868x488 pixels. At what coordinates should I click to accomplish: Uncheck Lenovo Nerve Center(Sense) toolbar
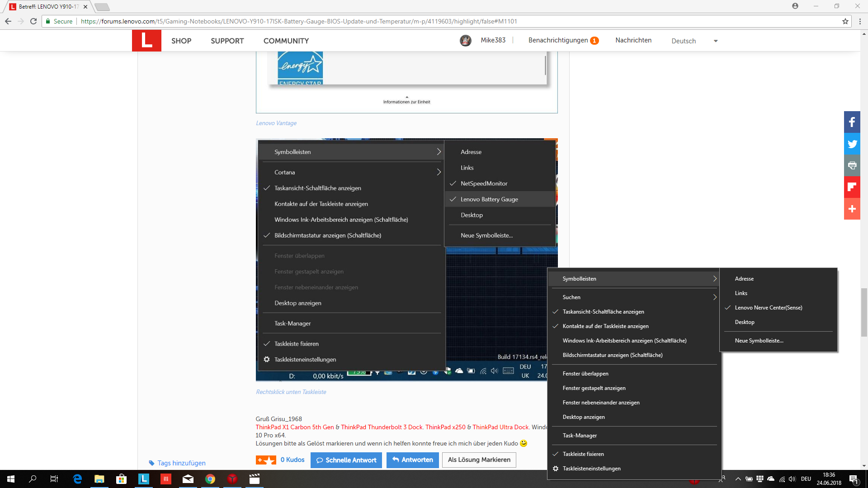tap(778, 308)
